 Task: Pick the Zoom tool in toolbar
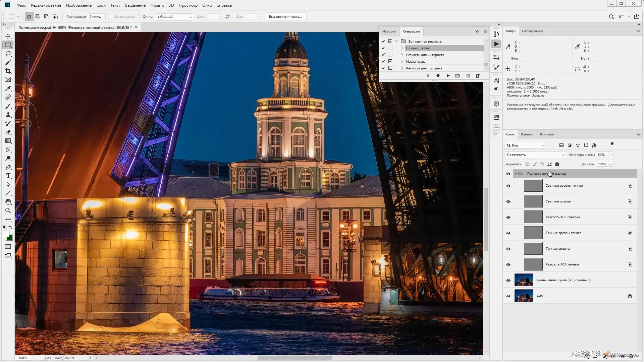pyautogui.click(x=8, y=210)
